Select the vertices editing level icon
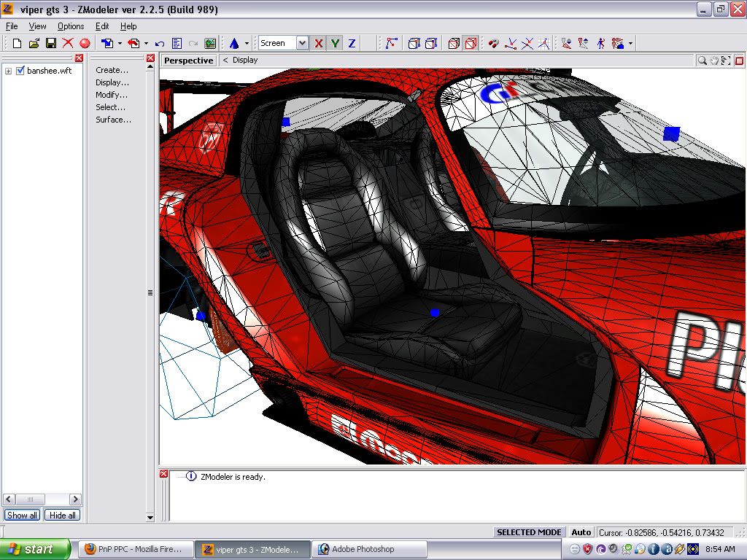The image size is (747, 560). [391, 44]
